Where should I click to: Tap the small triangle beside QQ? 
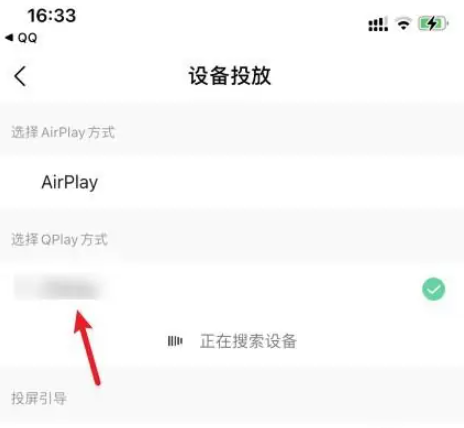pyautogui.click(x=9, y=38)
